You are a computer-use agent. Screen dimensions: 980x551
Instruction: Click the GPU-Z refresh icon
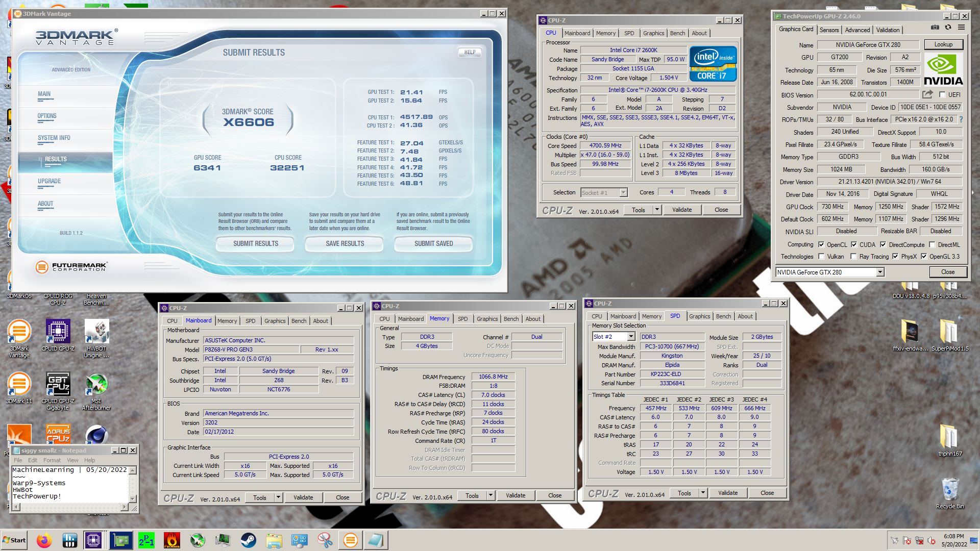click(x=948, y=28)
